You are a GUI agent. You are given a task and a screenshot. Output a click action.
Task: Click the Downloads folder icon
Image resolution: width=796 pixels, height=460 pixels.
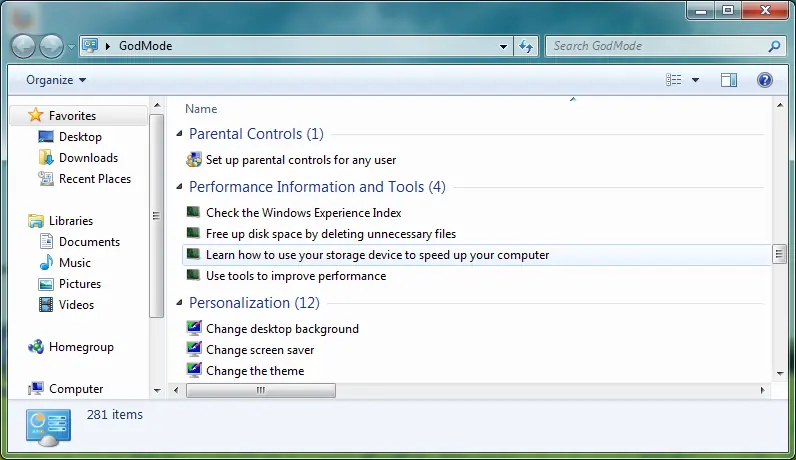pyautogui.click(x=46, y=158)
